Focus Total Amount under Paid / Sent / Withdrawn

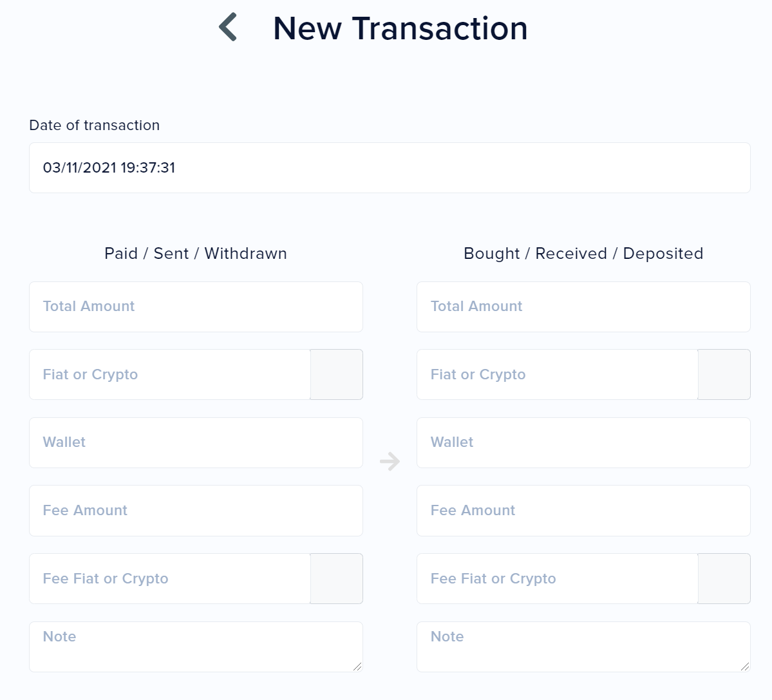[x=196, y=307]
